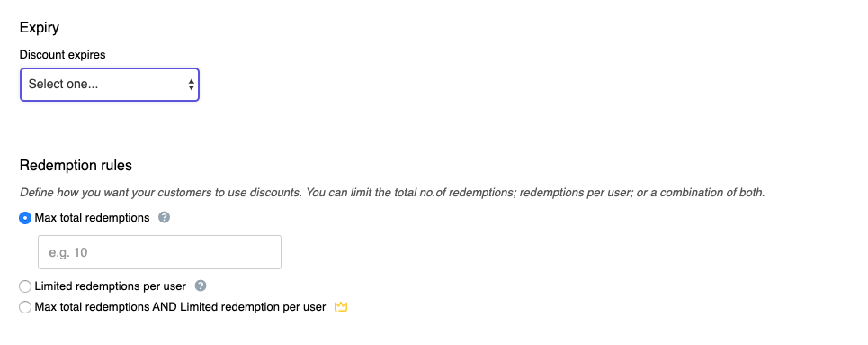Image resolution: width=868 pixels, height=345 pixels.
Task: Select the Max total redemptions radio button
Action: click(x=25, y=218)
